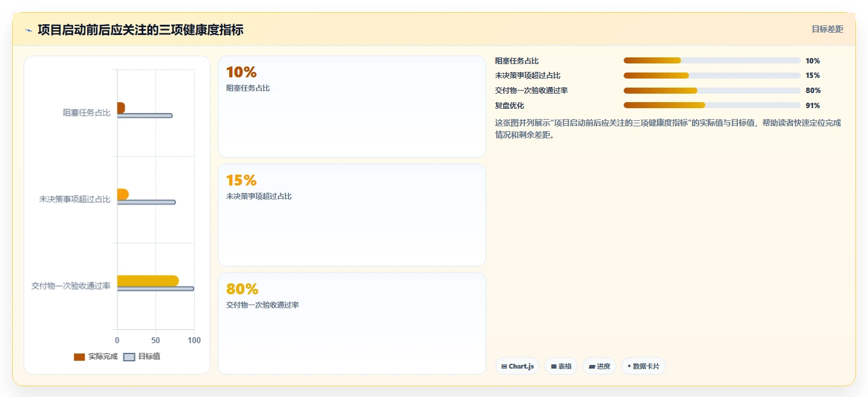Image resolution: width=868 pixels, height=397 pixels.
Task: Click the x-axis tick label 50
Action: tap(155, 341)
